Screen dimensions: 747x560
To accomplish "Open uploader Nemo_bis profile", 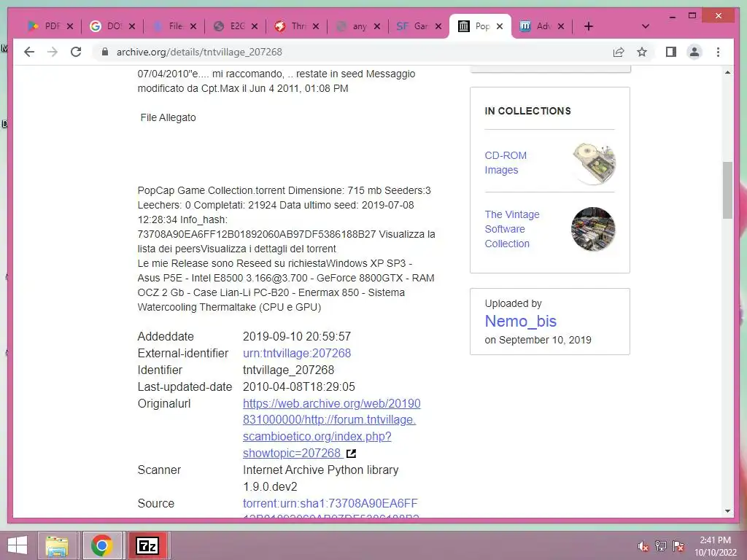I will click(520, 321).
